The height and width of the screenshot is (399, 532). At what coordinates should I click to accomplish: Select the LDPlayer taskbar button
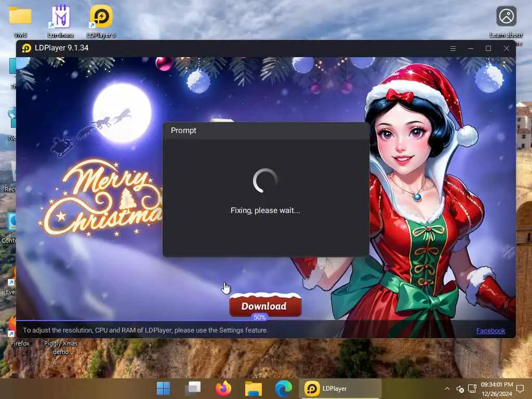pos(340,389)
